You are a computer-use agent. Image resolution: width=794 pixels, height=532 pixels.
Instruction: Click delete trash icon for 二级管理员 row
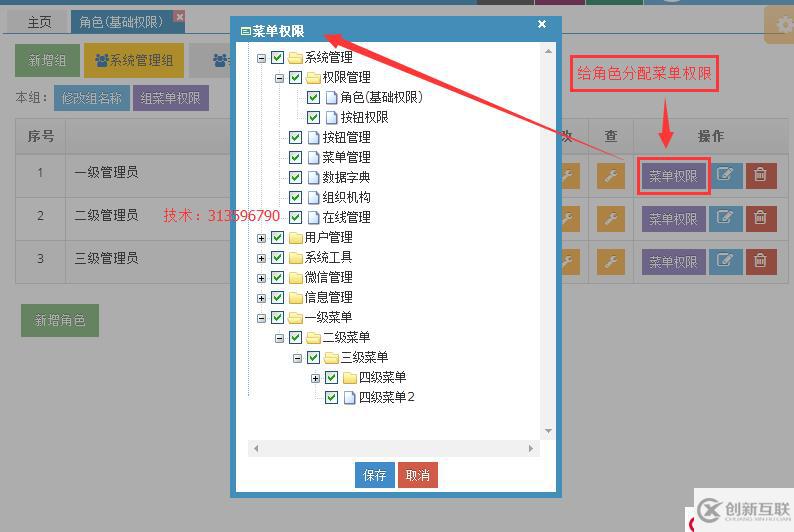coord(760,219)
